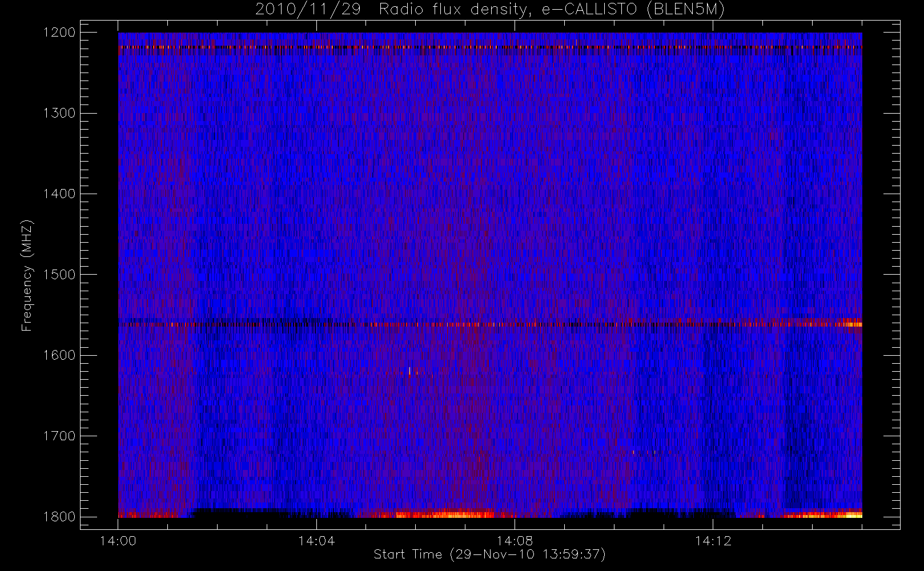This screenshot has height=571, width=924.
Task: Click the 1700 frequency tick label
Action: point(59,436)
